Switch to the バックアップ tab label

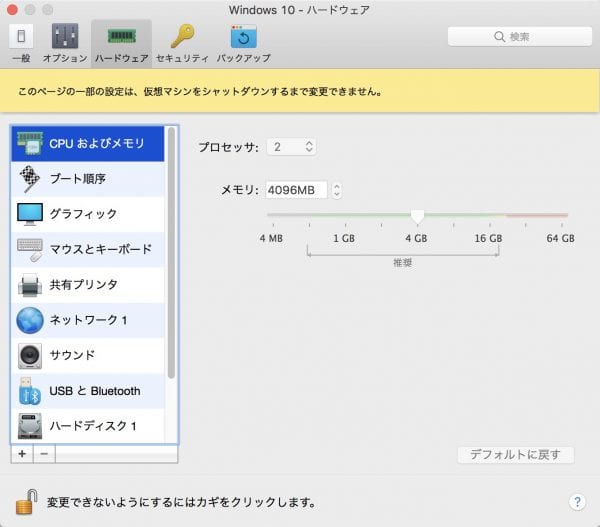pyautogui.click(x=244, y=58)
